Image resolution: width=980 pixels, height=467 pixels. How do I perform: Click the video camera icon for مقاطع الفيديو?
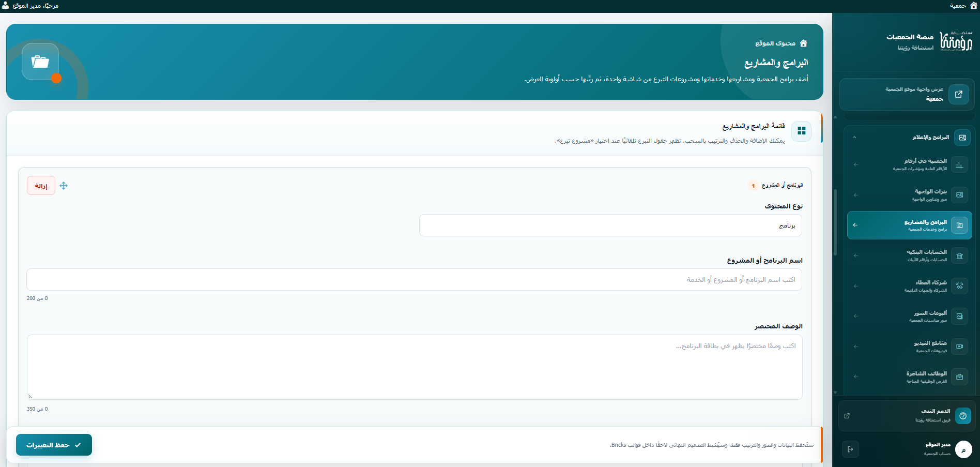point(959,347)
